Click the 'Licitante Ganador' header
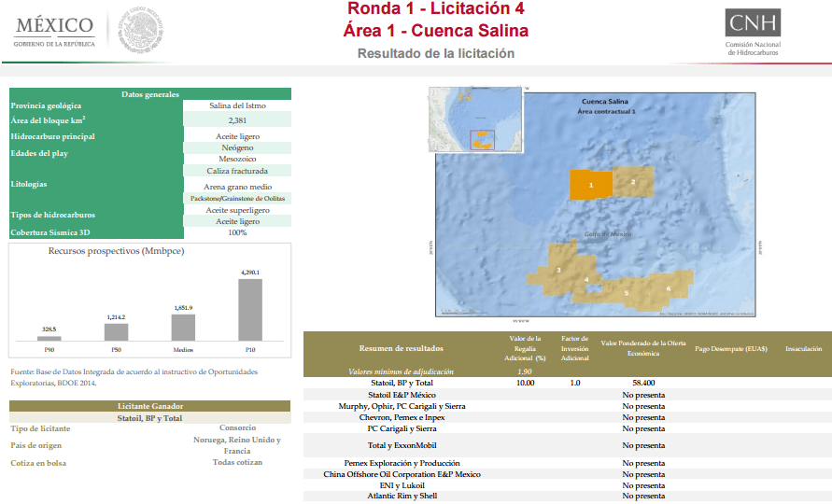The height and width of the screenshot is (504, 832). (150, 406)
